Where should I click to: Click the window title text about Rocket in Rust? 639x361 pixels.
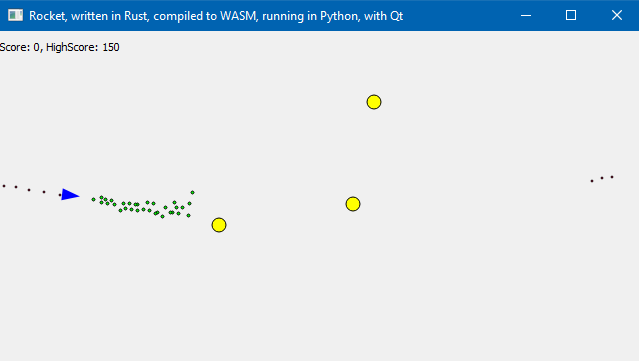pos(216,16)
